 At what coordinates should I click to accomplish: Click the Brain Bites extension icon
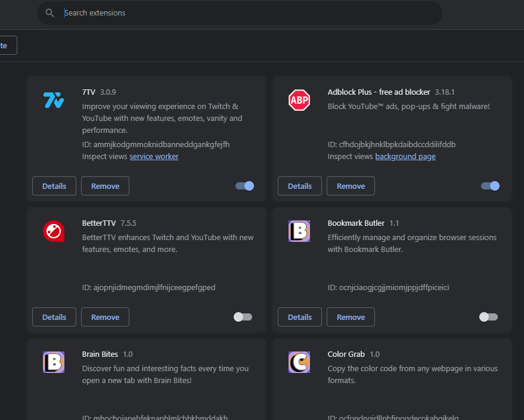click(x=54, y=362)
